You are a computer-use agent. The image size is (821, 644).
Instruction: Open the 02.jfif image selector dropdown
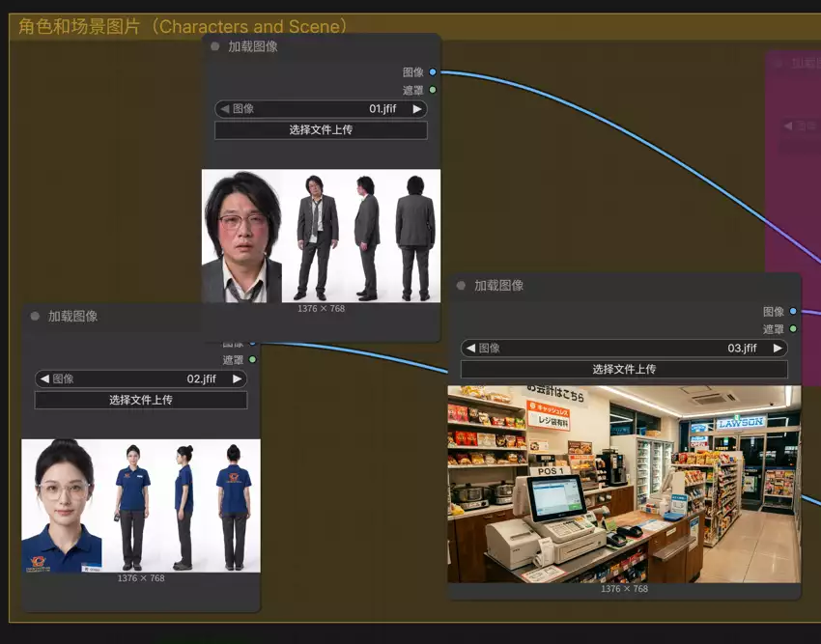(141, 378)
